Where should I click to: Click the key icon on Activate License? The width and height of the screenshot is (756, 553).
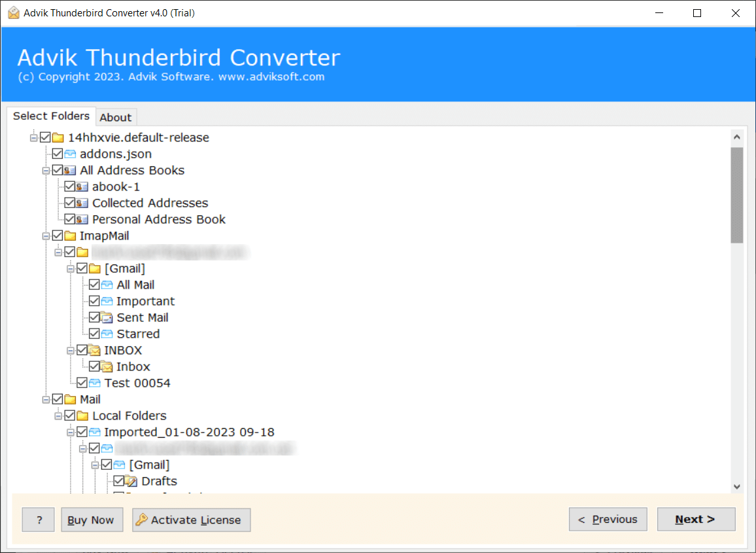coord(142,520)
